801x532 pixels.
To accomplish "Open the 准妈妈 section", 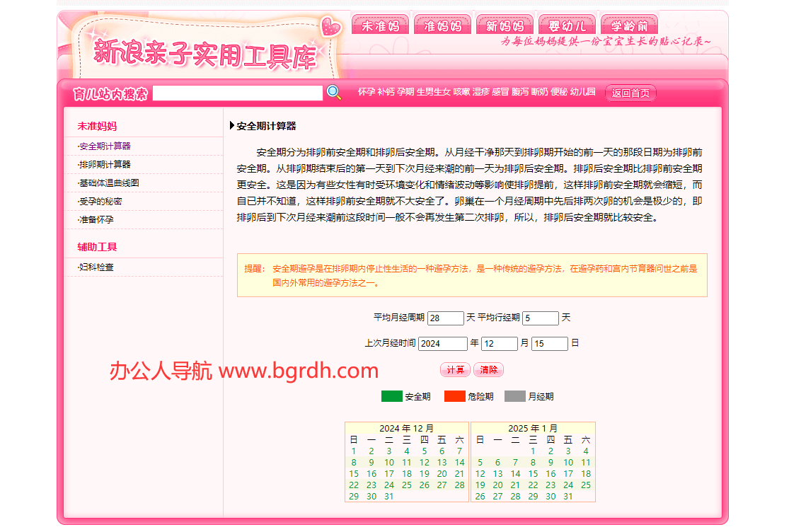I will click(442, 23).
